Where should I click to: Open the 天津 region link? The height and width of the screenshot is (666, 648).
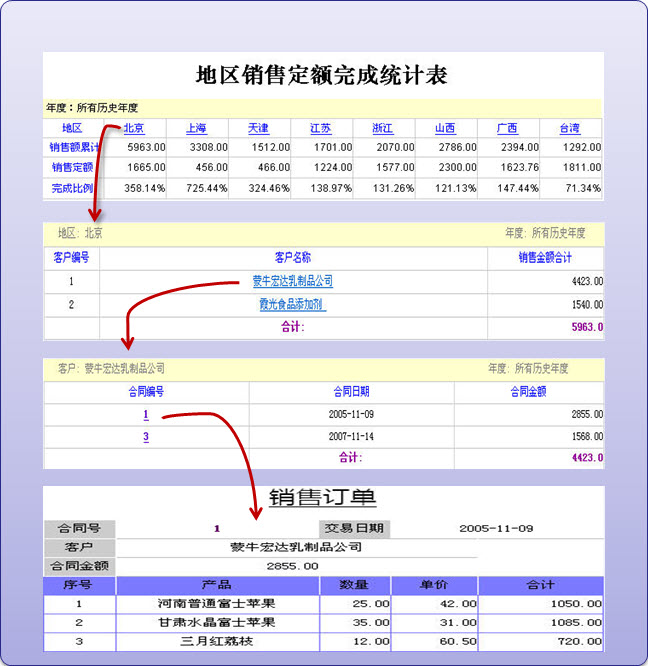point(258,128)
